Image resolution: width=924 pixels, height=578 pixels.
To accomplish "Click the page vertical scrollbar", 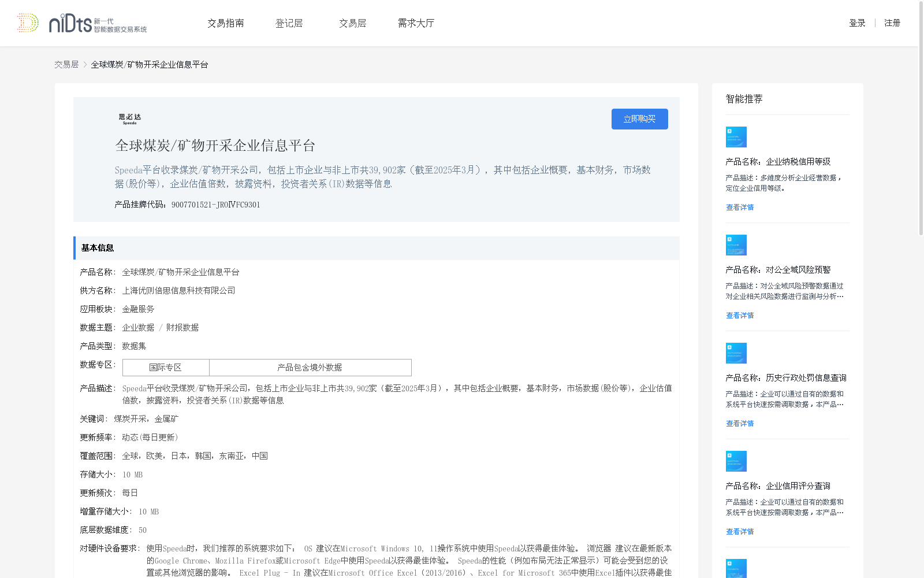I will 921,118.
